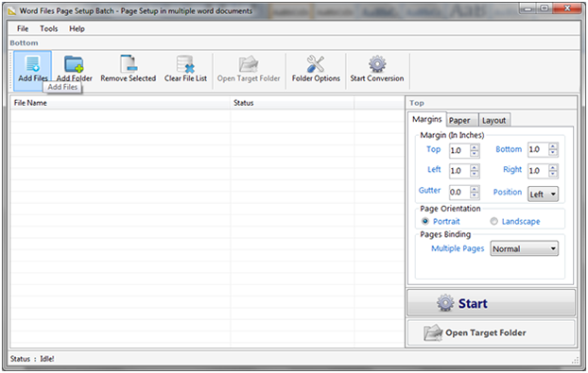Click the Bottom margin input field
588x373 pixels.
[538, 149]
